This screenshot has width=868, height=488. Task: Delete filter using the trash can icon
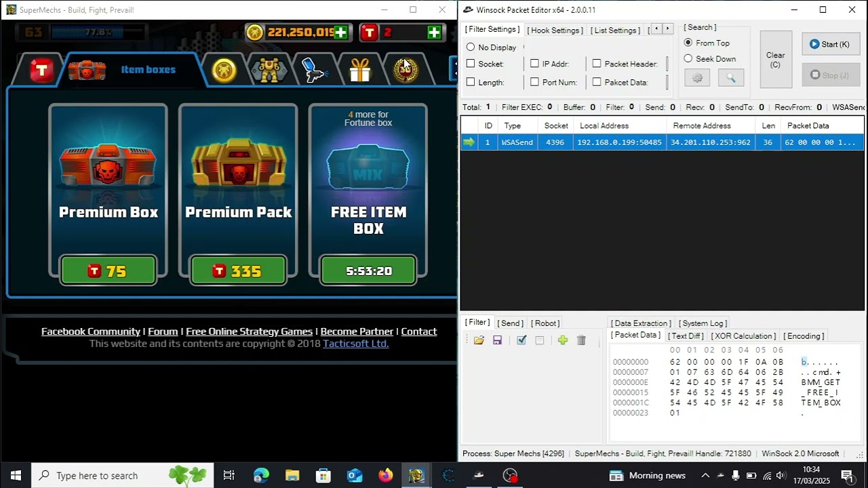coord(581,340)
